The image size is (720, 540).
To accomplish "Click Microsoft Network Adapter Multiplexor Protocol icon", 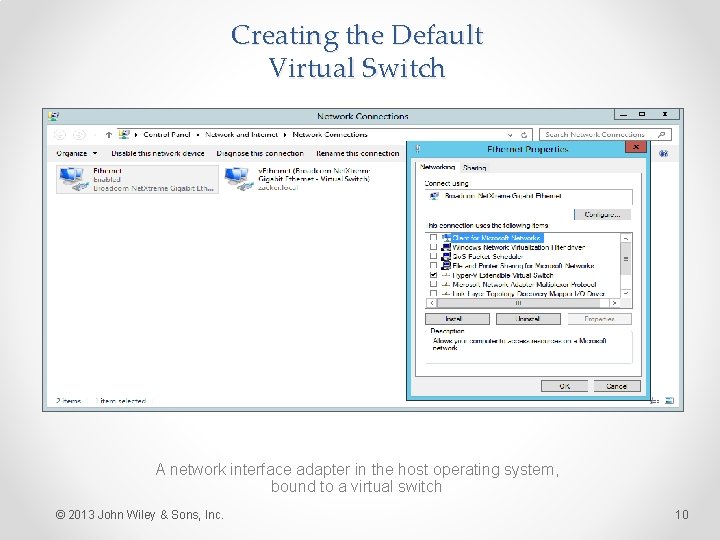I will pyautogui.click(x=445, y=284).
